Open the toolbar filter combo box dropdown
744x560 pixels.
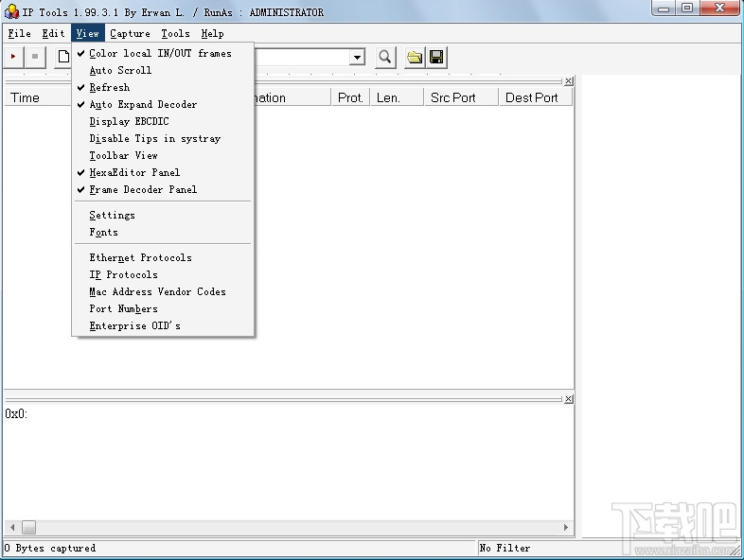coord(357,58)
